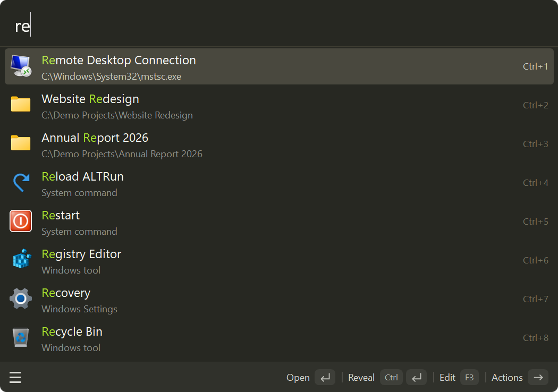
Task: Select the Annual Report 2026 result title
Action: click(95, 138)
